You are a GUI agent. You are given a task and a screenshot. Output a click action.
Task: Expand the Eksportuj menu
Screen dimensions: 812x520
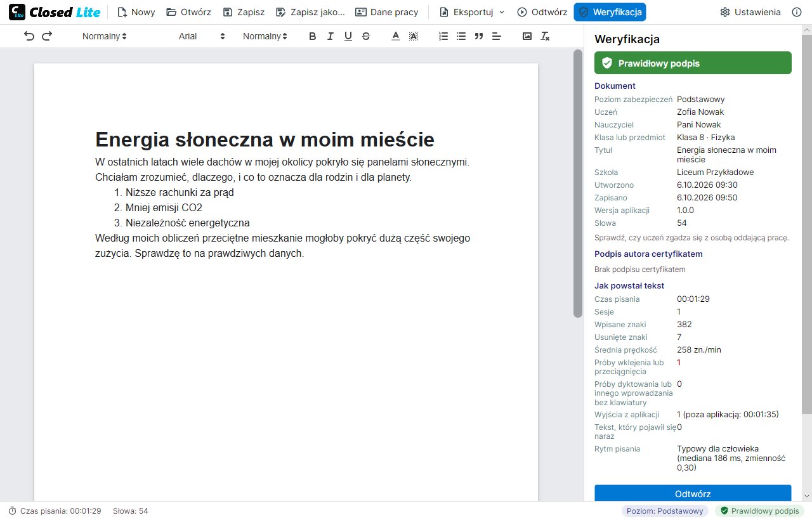click(472, 12)
